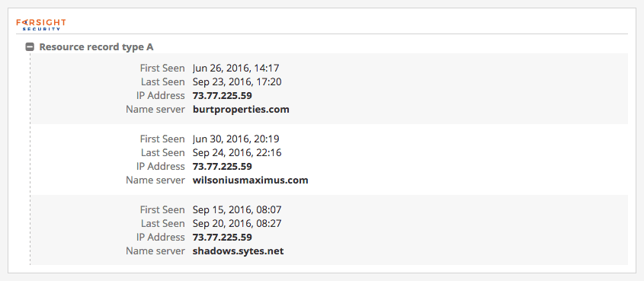This screenshot has height=281, width=644.
Task: Select IP 73.77.225.59 in the wilsoniusmaximus record
Action: click(223, 167)
